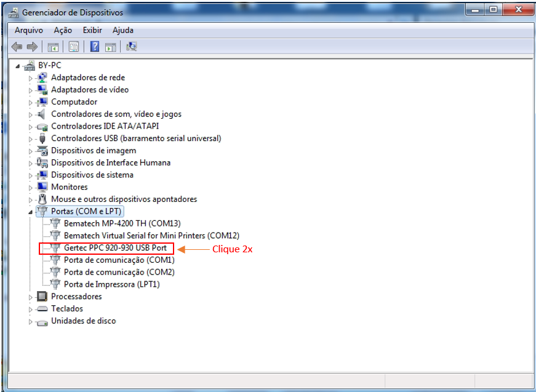The image size is (536, 392).
Task: Click the Dispositivos de imagem camera icon
Action: pyautogui.click(x=42, y=151)
